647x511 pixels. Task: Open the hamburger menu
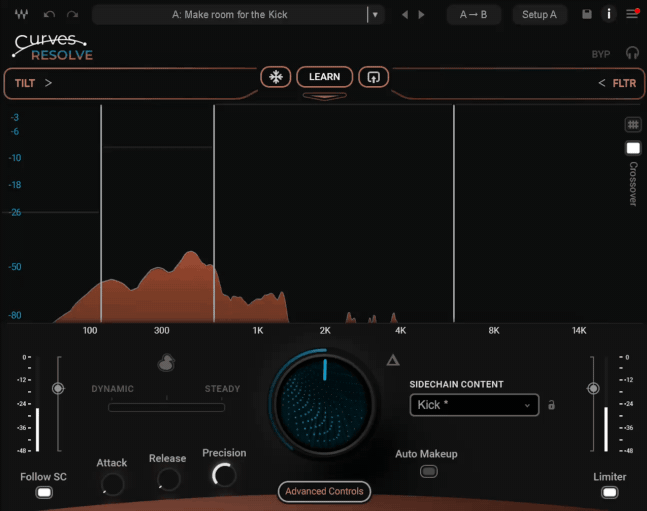[x=632, y=15]
